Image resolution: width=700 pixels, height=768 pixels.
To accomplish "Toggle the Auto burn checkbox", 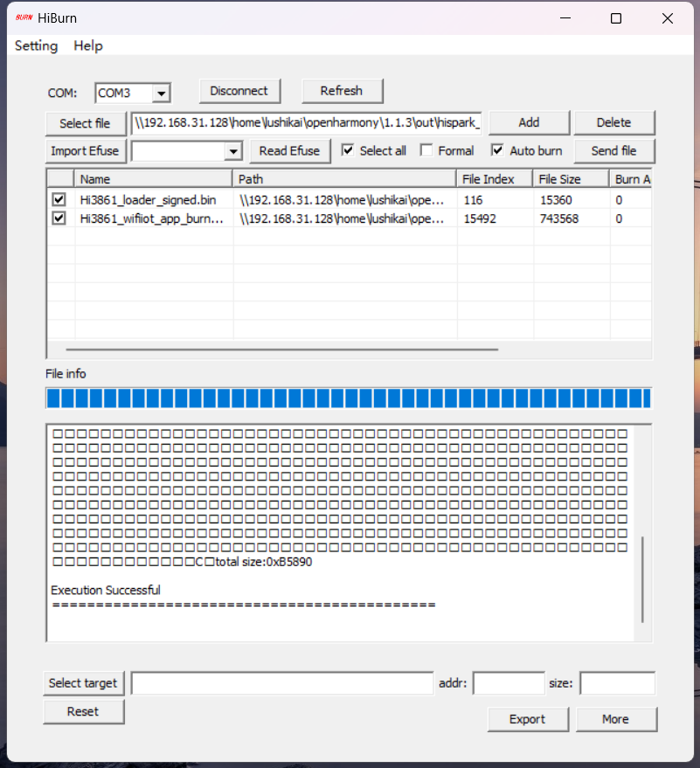I will click(497, 150).
